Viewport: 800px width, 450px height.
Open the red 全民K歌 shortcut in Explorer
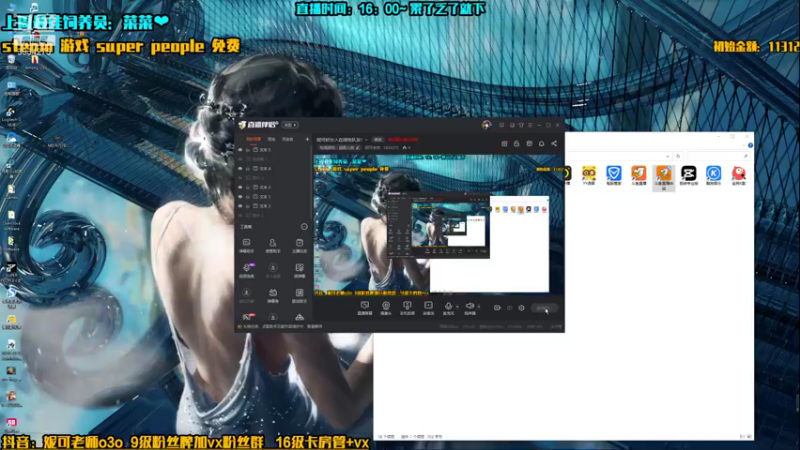pyautogui.click(x=739, y=176)
